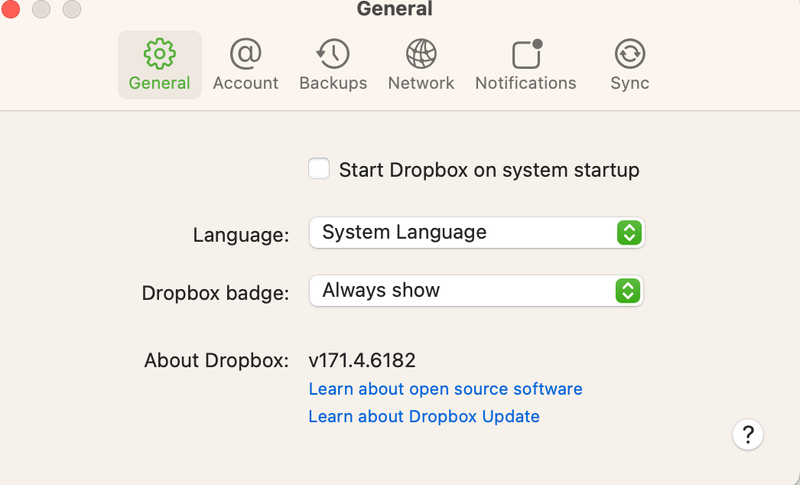This screenshot has height=485, width=800.
Task: Open the Network globe tab
Action: tap(421, 65)
